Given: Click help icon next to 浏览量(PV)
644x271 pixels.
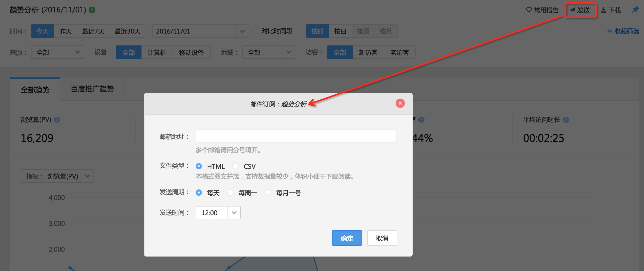Looking at the screenshot, I should 57,120.
